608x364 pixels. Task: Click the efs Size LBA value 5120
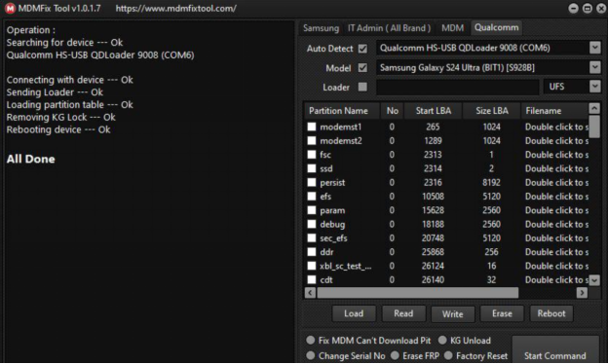click(x=491, y=197)
